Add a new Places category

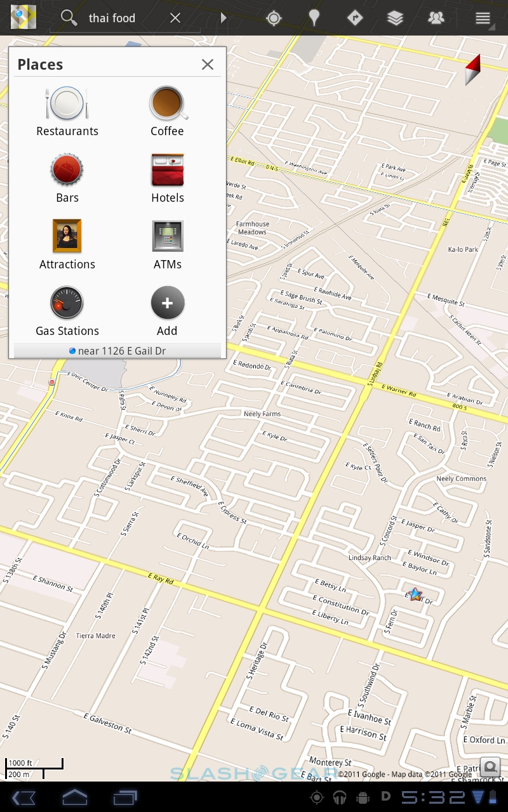tap(168, 311)
